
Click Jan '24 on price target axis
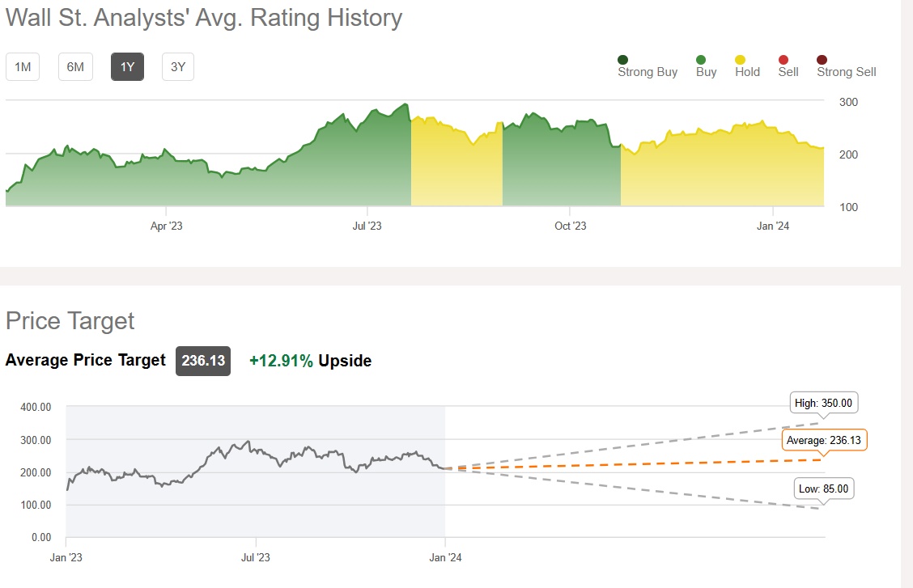click(x=445, y=557)
